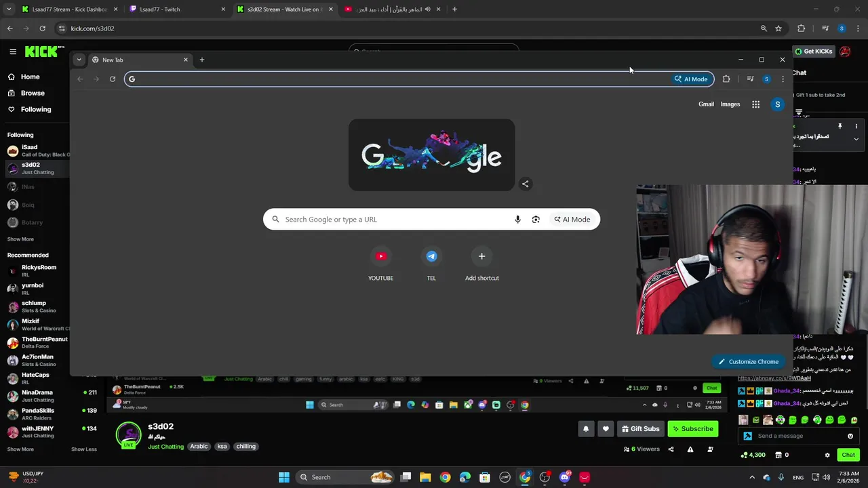This screenshot has height=488, width=868.
Task: Open the YOUTUBE shortcut
Action: click(380, 263)
